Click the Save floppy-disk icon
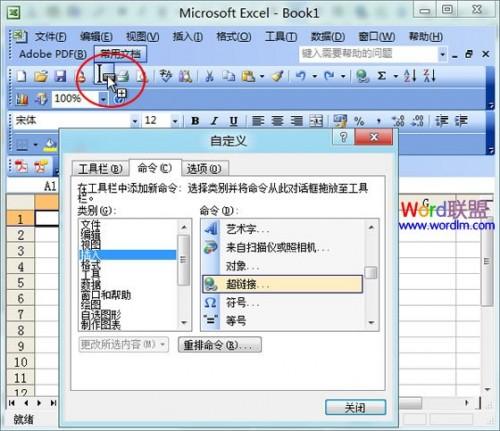The image size is (500, 431). click(x=61, y=76)
